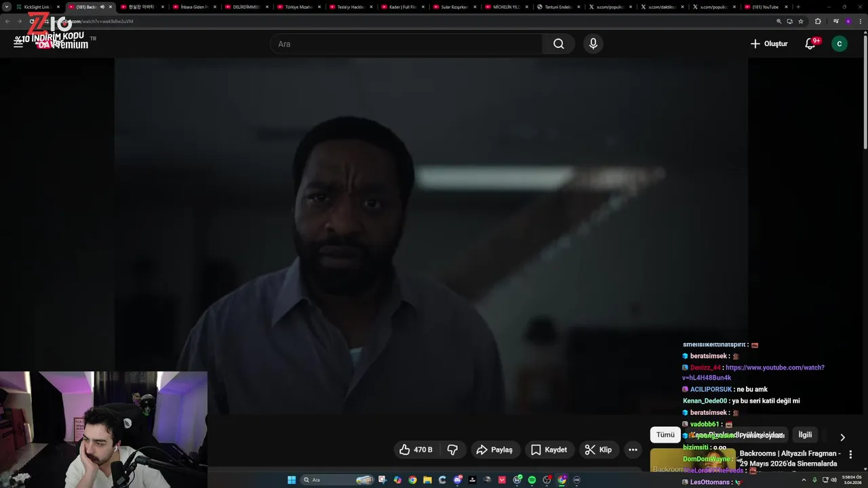
Task: Open the Oluştur create menu
Action: (x=769, y=44)
